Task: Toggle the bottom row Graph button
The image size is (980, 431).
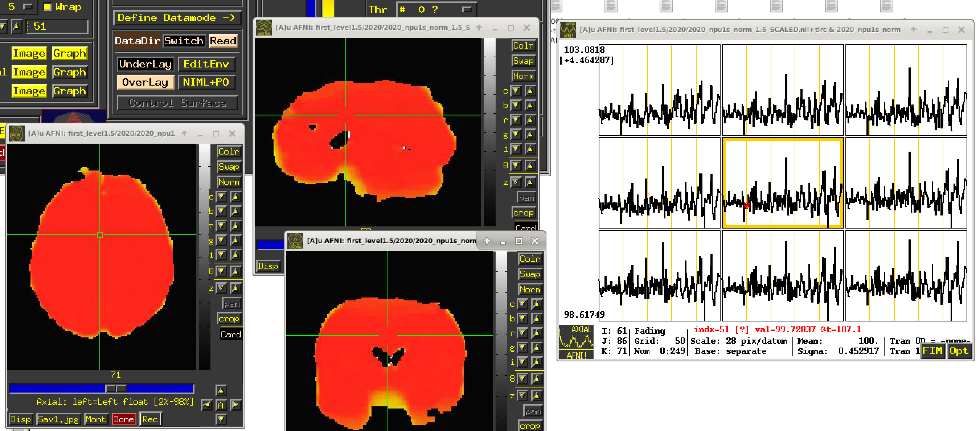Action: click(69, 91)
